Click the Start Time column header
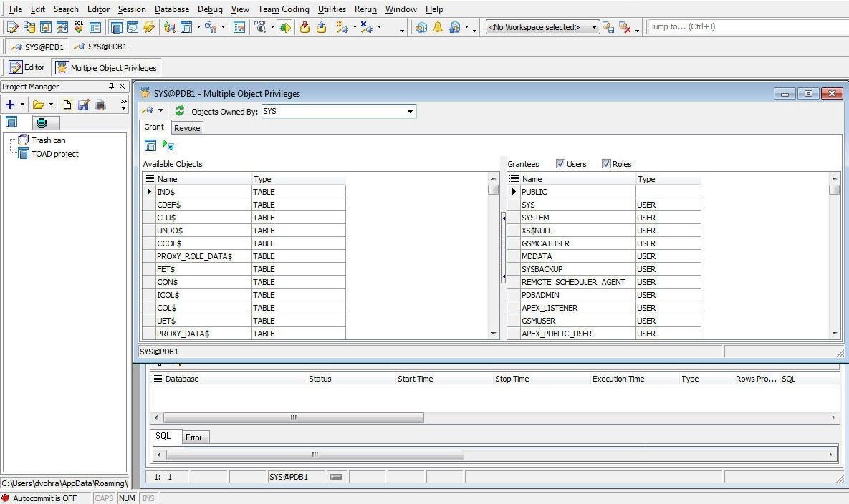Image resolution: width=849 pixels, height=504 pixels. (443, 379)
